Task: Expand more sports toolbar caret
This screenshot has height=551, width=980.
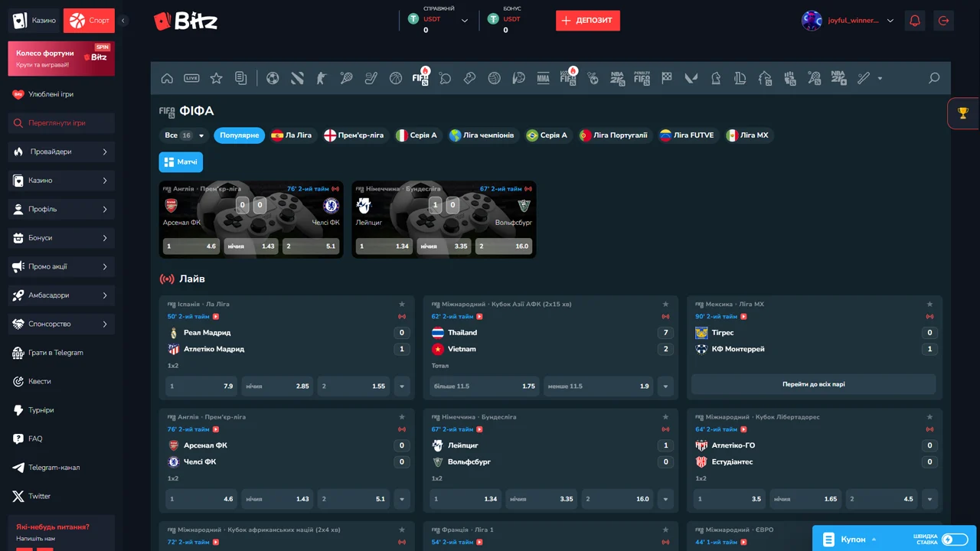Action: (880, 78)
